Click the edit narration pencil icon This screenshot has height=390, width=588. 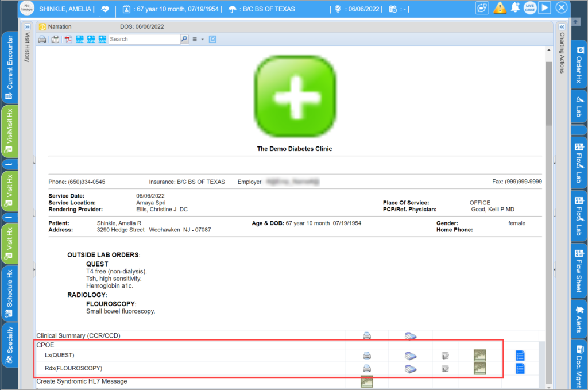coord(212,39)
